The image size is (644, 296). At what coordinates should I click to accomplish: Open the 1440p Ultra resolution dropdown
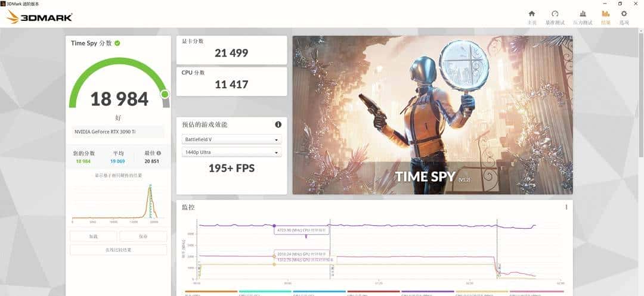231,152
